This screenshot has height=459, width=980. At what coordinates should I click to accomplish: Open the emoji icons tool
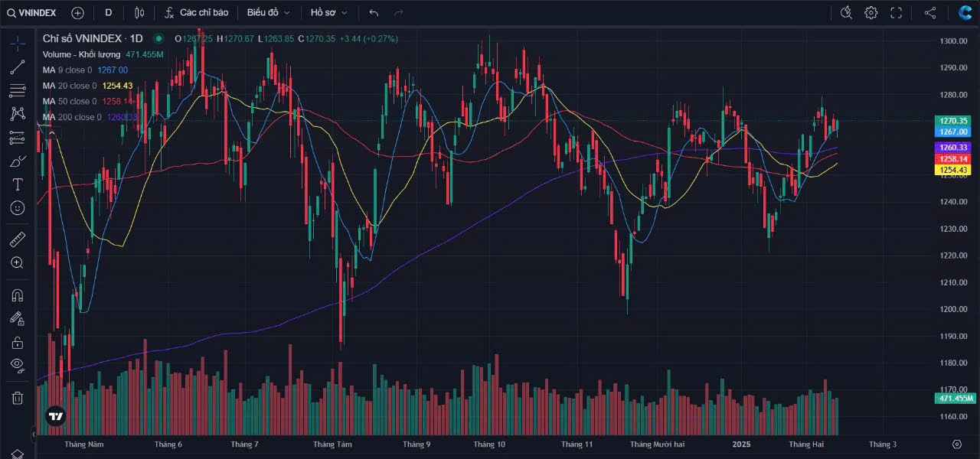pyautogui.click(x=17, y=208)
